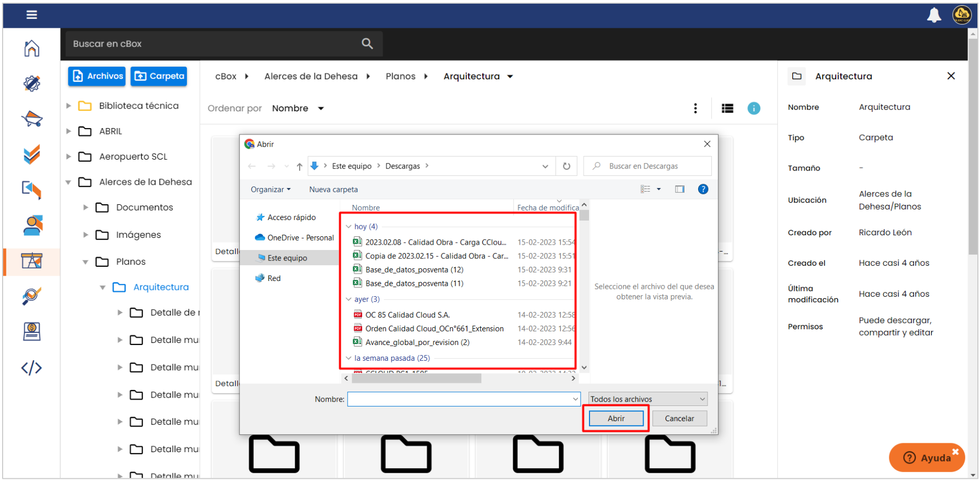Go to the home sidebar icon
Image resolution: width=980 pixels, height=480 pixels.
point(31,48)
